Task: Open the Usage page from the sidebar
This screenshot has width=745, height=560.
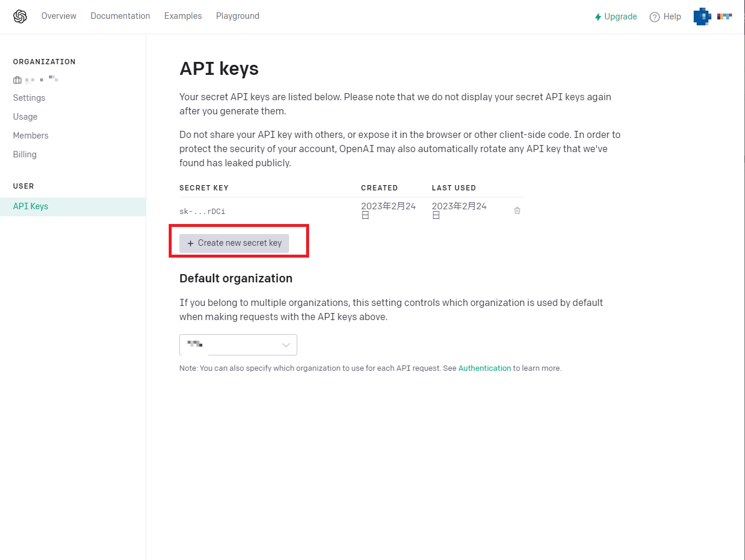Action: pyautogui.click(x=25, y=116)
